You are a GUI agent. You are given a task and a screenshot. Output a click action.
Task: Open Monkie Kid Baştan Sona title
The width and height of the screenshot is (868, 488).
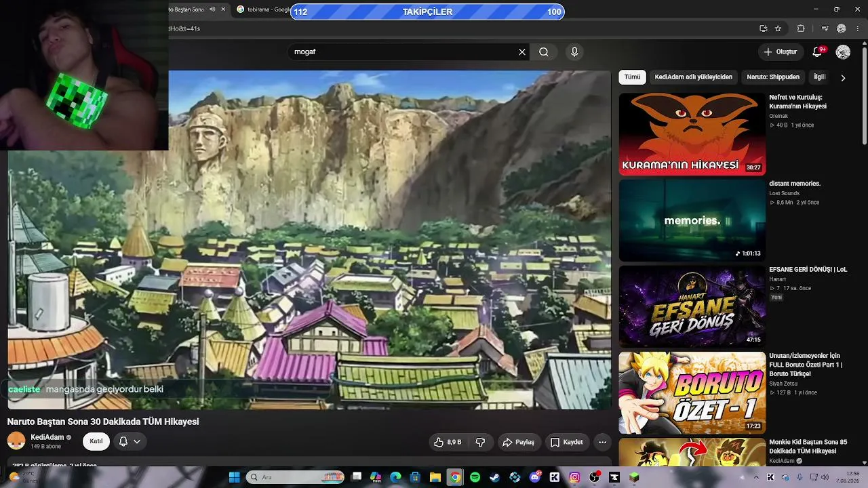pos(808,447)
